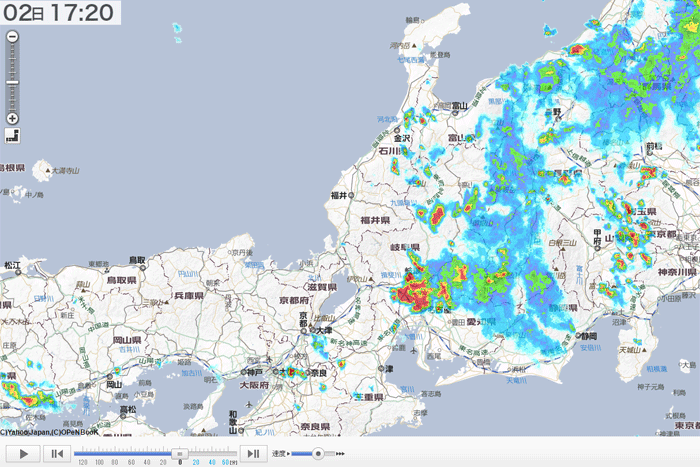The height and width of the screenshot is (467, 700).
Task: Zoom in using the plus button
Action: pos(12,118)
